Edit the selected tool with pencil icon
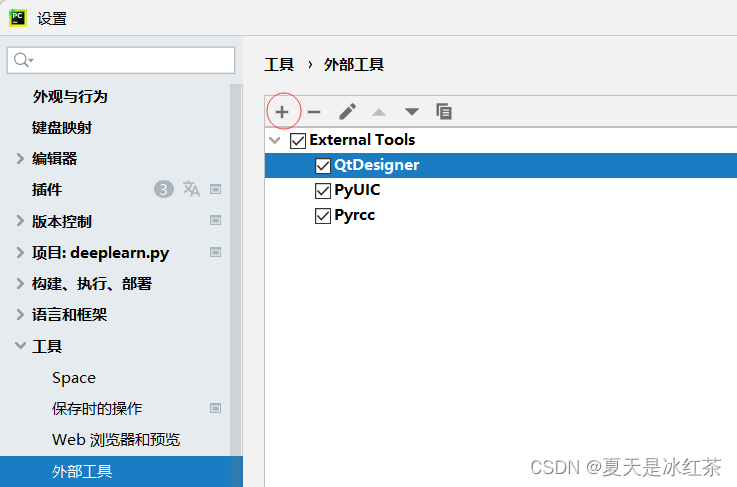Screen dimensions: 737x487 coord(347,112)
